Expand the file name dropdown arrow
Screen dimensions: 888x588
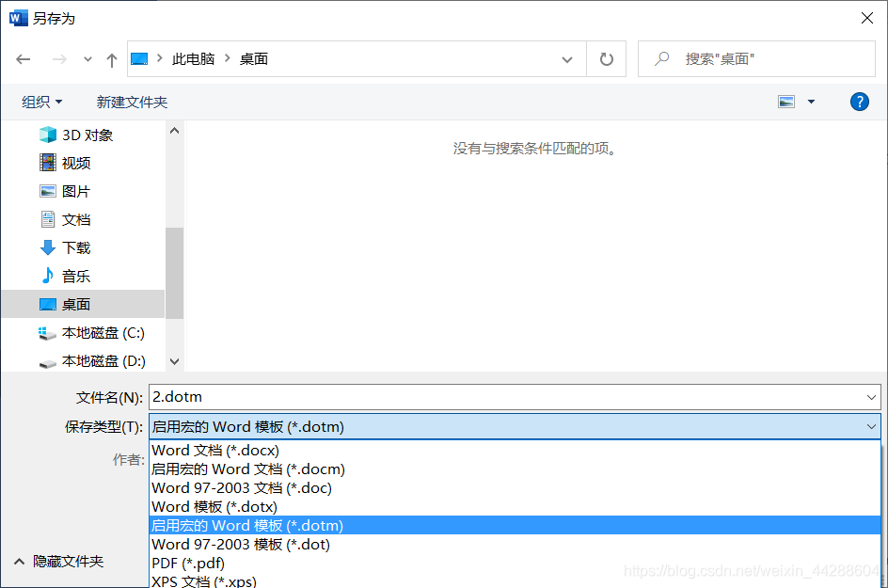point(871,397)
